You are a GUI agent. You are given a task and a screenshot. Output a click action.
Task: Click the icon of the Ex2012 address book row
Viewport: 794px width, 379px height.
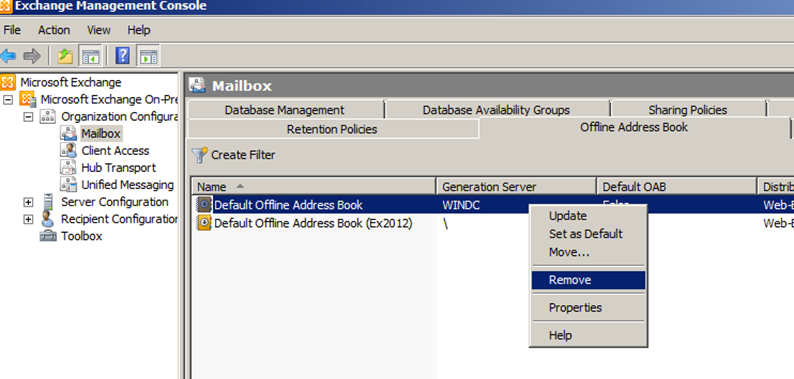[205, 223]
